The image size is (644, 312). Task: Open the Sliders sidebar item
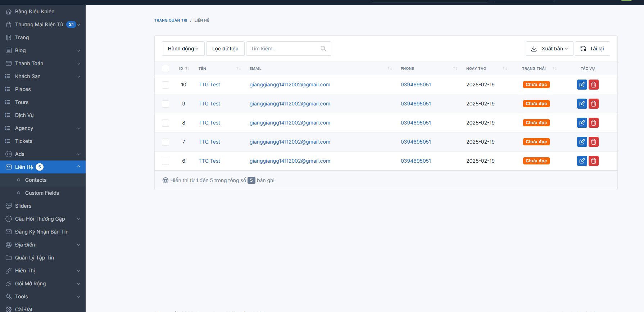point(43,206)
